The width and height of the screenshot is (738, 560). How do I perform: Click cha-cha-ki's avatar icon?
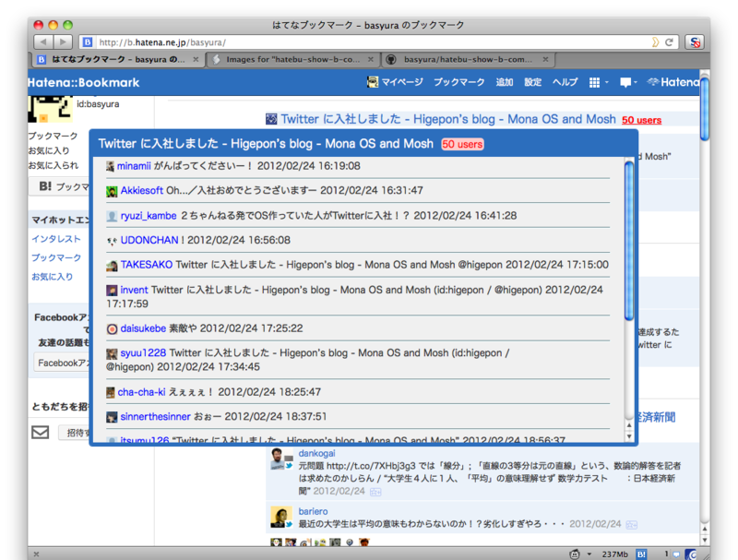[x=110, y=392]
